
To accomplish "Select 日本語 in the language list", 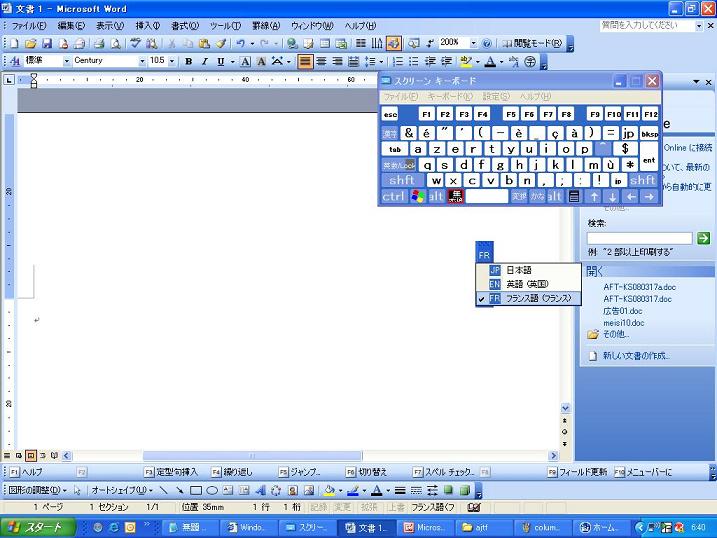I will 529,270.
